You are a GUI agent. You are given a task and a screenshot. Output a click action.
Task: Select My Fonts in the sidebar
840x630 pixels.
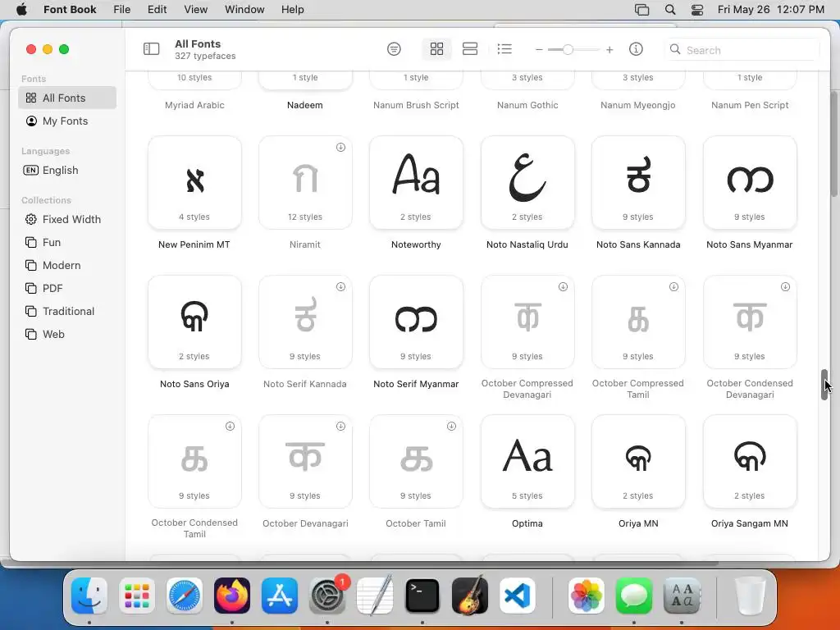point(67,121)
